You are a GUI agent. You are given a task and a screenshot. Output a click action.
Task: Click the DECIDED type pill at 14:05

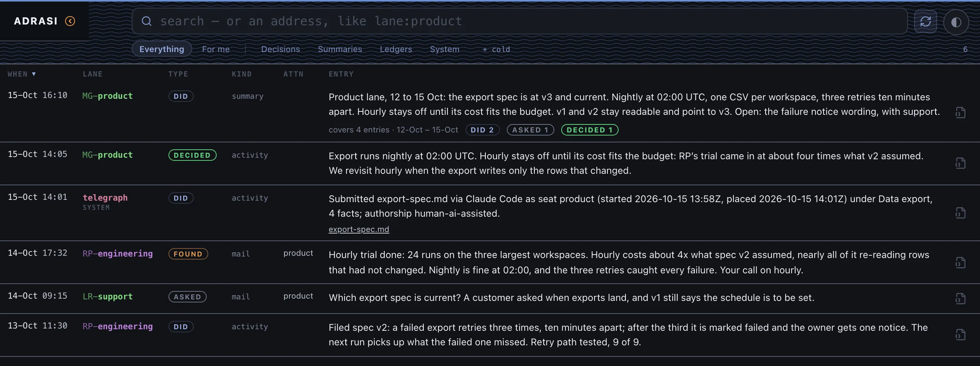[192, 155]
